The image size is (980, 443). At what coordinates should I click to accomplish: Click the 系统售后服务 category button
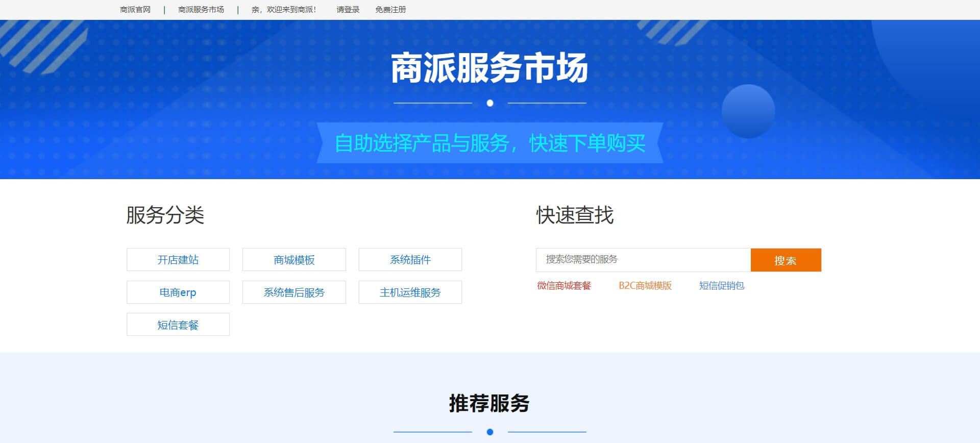pos(294,292)
